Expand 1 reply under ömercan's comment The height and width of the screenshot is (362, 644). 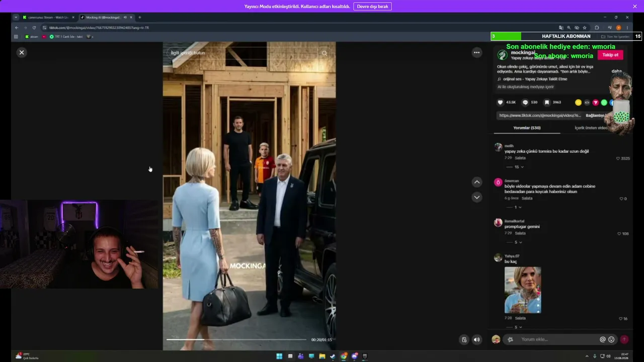click(514, 207)
